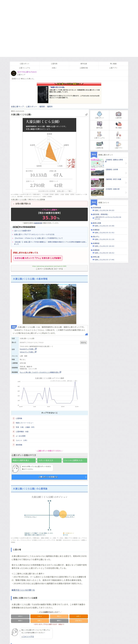Jump to よくある質問 in the contents
Image resolution: width=138 pixels, height=644 pixels.
pos(21,436)
